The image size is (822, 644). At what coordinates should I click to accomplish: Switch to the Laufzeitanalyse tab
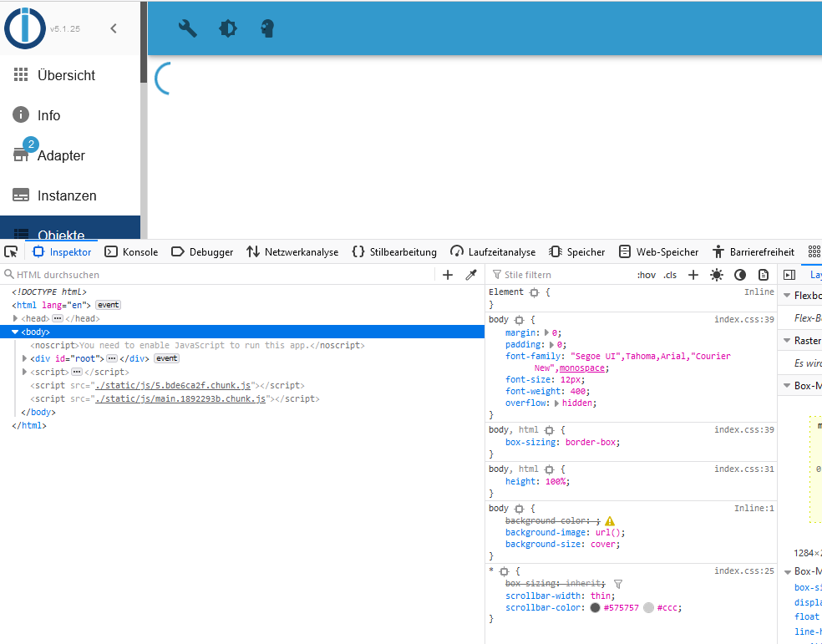tap(493, 252)
